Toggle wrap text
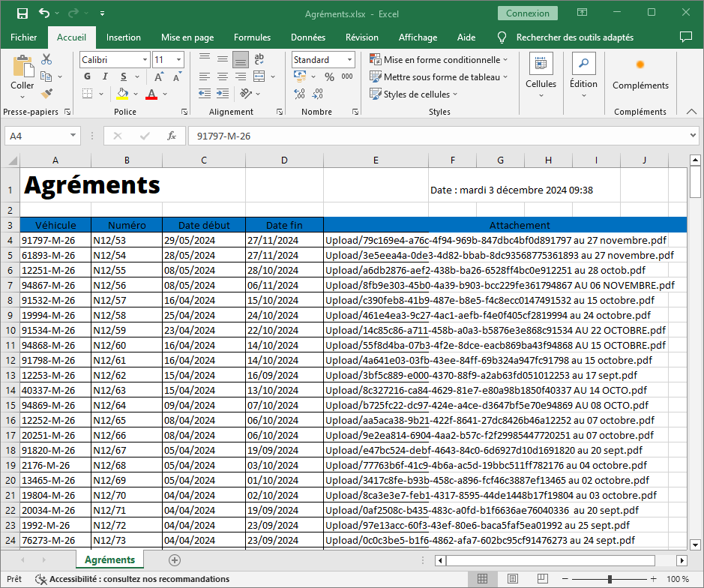 (259, 58)
